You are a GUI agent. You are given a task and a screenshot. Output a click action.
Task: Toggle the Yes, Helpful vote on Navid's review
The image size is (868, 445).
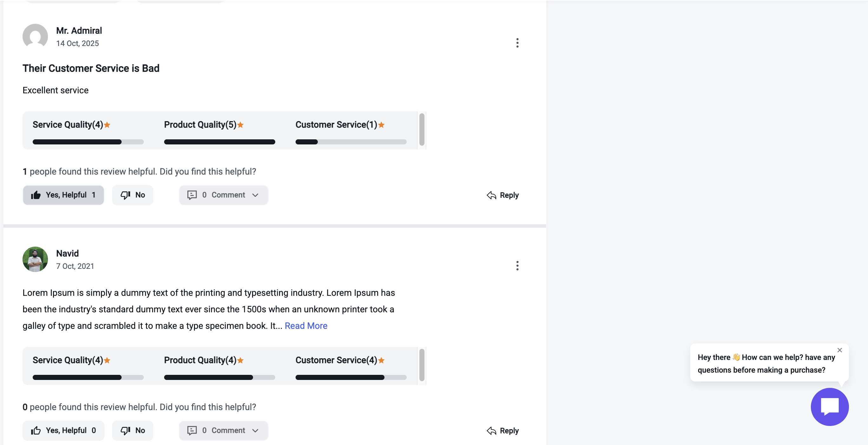click(x=63, y=430)
